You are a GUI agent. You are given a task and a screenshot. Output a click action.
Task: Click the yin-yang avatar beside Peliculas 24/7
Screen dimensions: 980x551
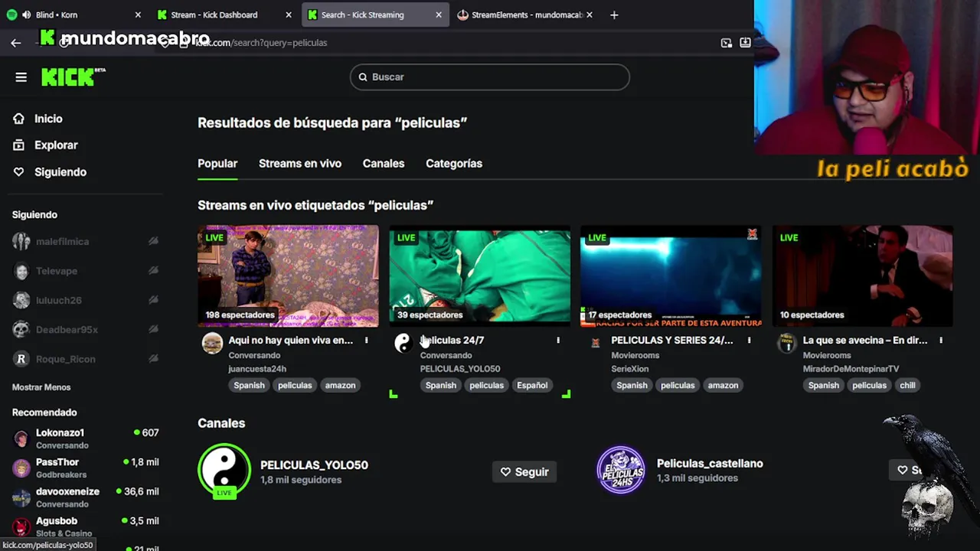[x=403, y=344]
